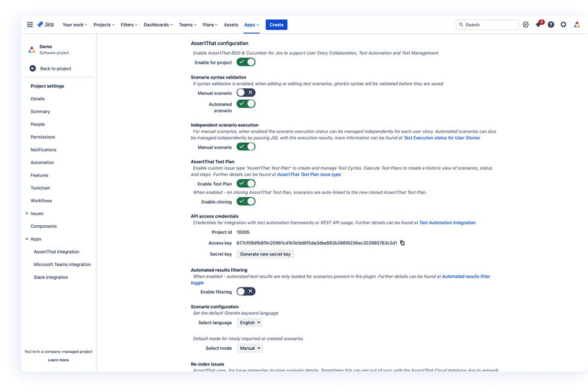Click the Back to project arrow icon
The height and width of the screenshot is (392, 588).
33,68
